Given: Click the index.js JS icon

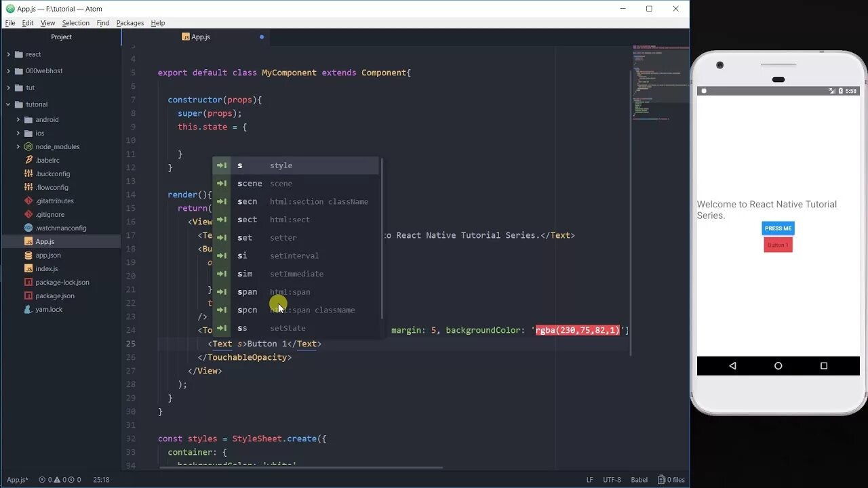Looking at the screenshot, I should pyautogui.click(x=28, y=268).
